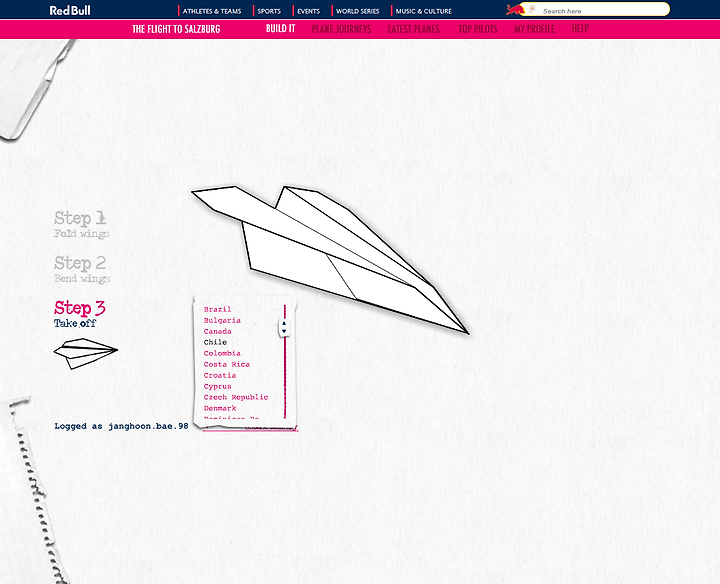
Task: View the Top Pilots tab
Action: [x=478, y=29]
